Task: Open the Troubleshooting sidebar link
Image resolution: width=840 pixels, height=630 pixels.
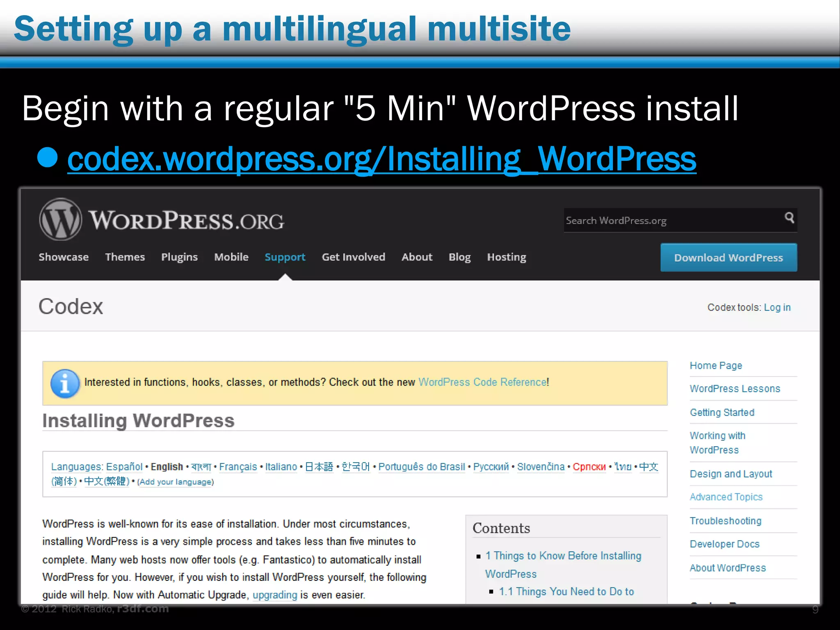Action: pyautogui.click(x=725, y=521)
